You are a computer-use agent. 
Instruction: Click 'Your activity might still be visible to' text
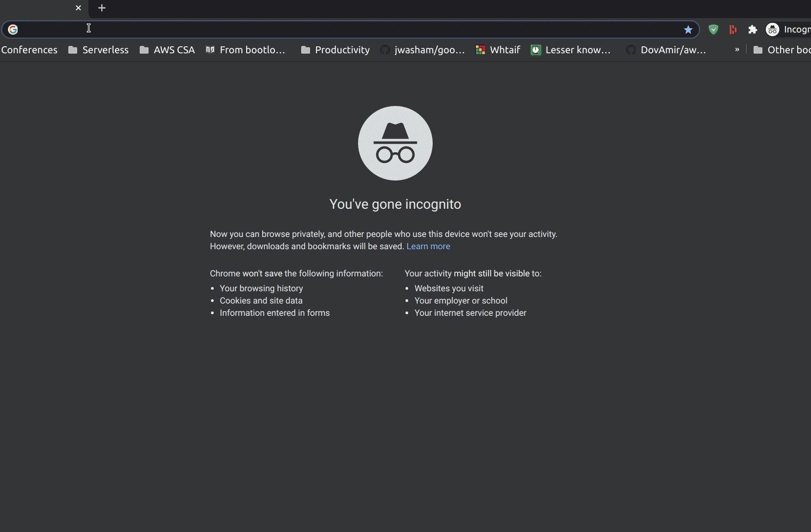pos(473,274)
